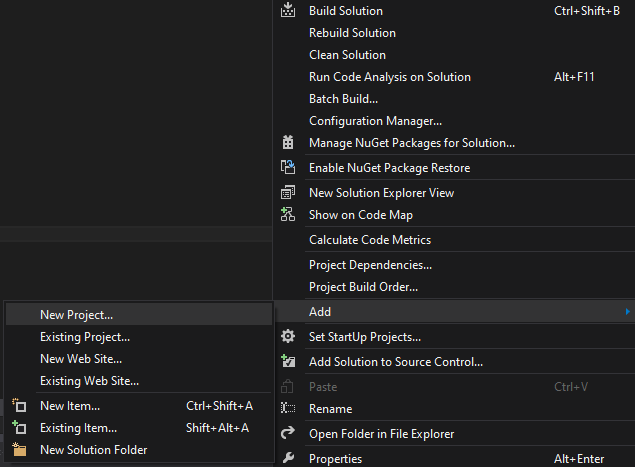Click the New Solution Explorer View icon
The height and width of the screenshot is (467, 635).
click(x=288, y=192)
